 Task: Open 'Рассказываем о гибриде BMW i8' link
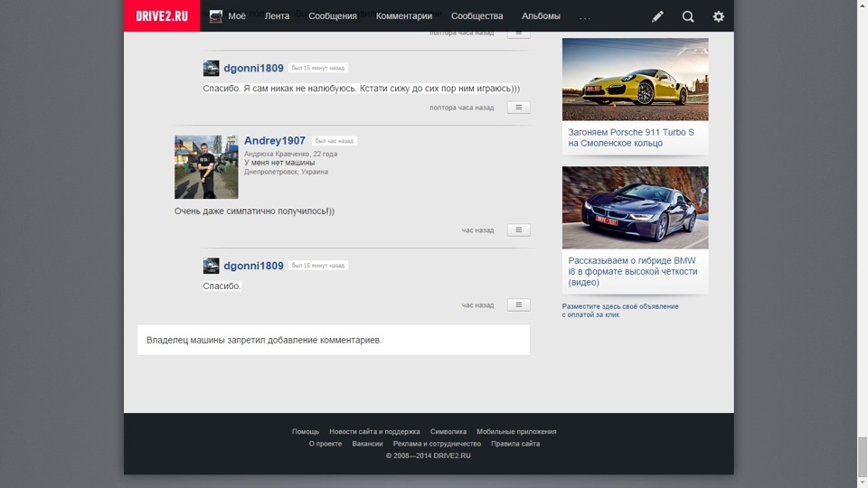(633, 271)
